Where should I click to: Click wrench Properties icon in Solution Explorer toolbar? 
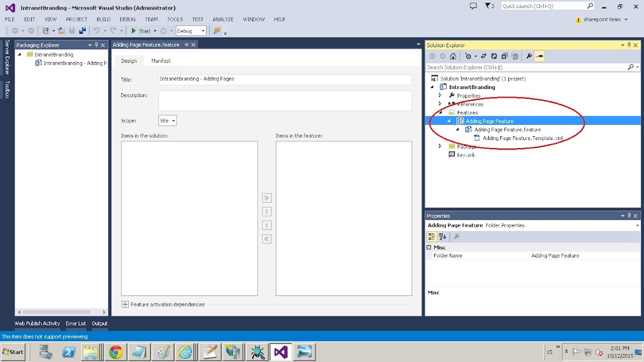[x=529, y=56]
